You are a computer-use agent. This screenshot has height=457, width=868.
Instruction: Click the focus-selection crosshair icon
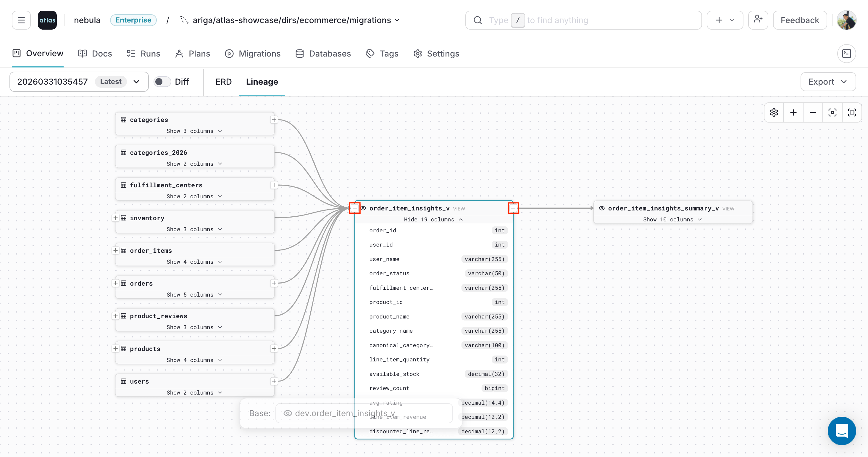[832, 112]
